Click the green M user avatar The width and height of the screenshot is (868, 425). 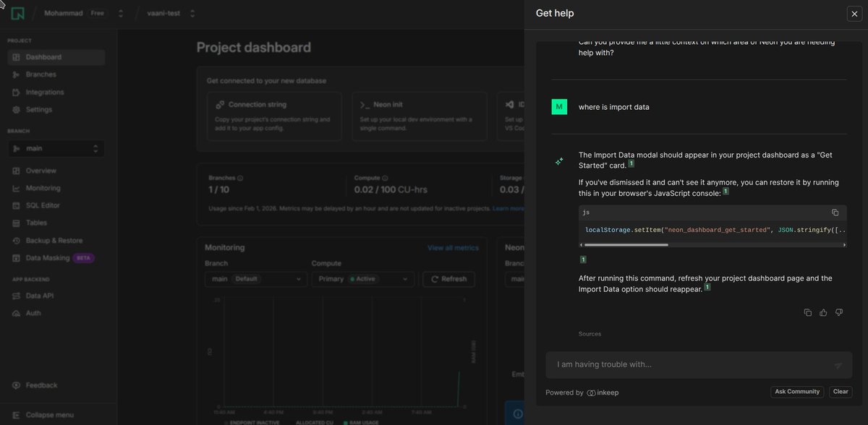point(558,107)
